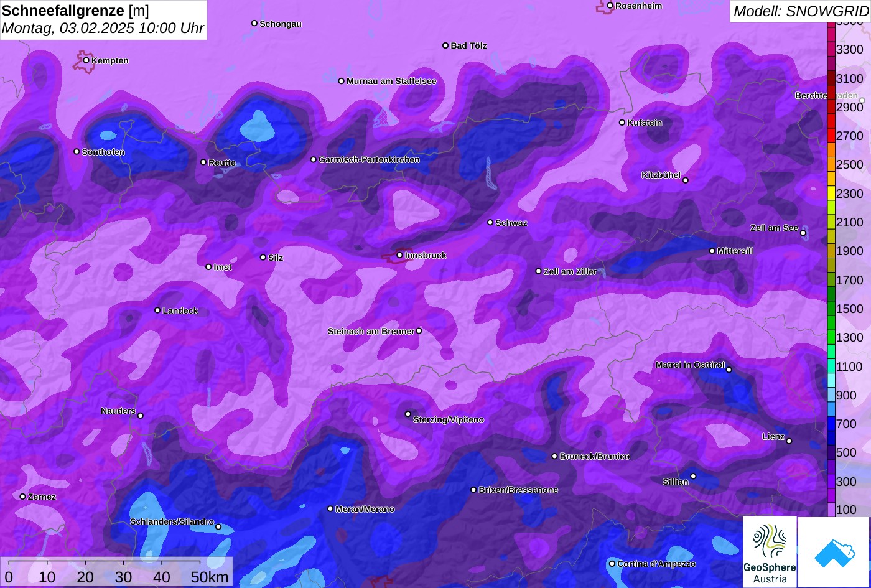Screen dimensions: 871x588
Task: Click the Imst marker dot
Action: (x=208, y=267)
